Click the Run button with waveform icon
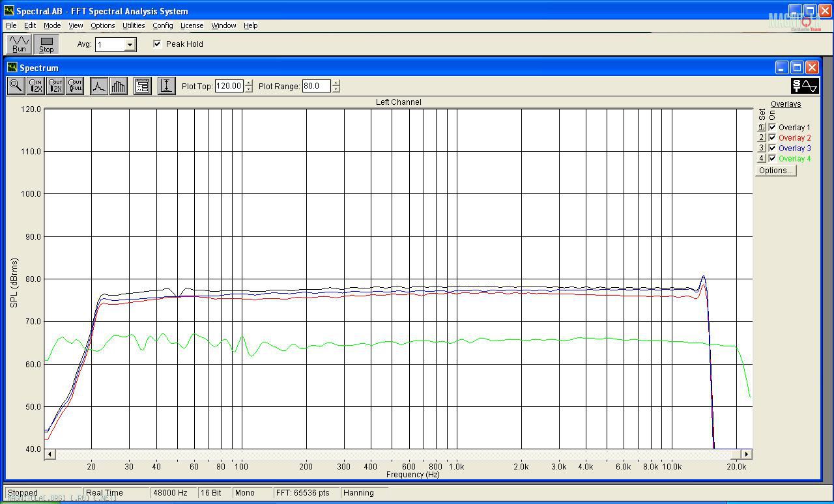The image size is (834, 504). (19, 44)
